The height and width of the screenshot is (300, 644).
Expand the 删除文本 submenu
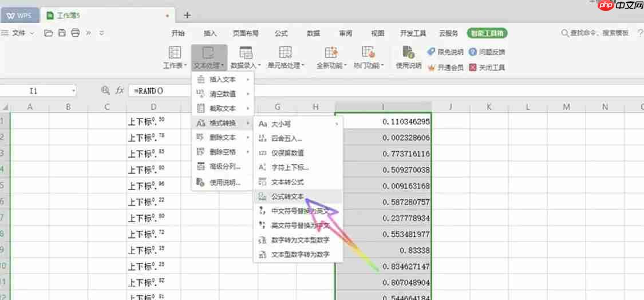[x=223, y=137]
